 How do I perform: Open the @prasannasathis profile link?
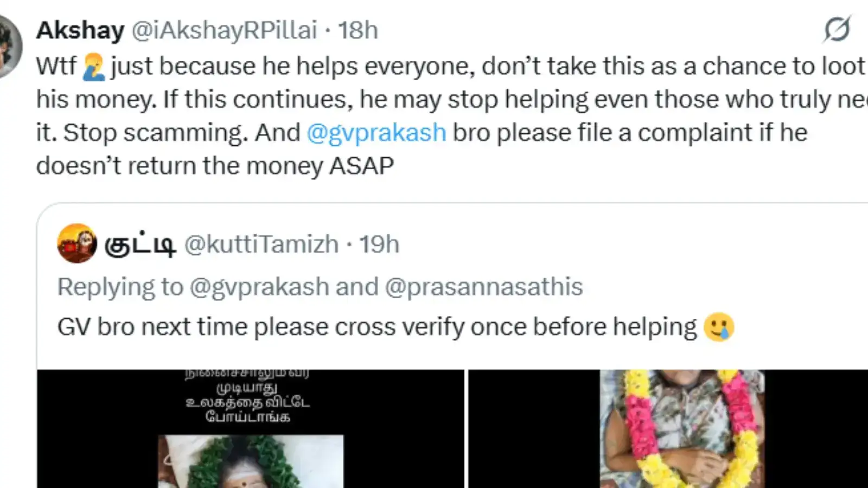(x=484, y=287)
